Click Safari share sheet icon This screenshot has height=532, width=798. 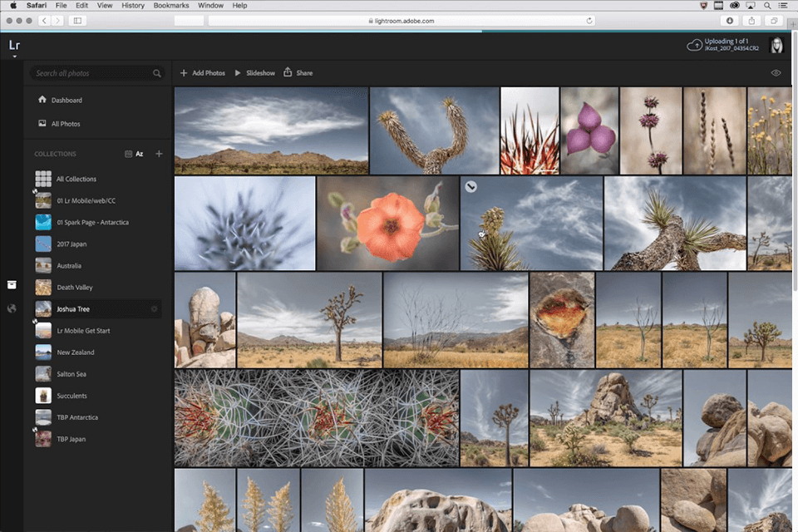coord(751,20)
